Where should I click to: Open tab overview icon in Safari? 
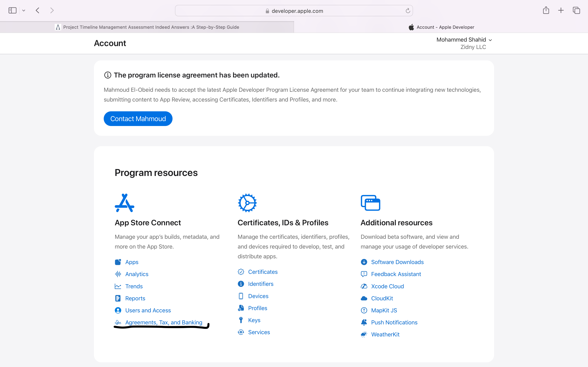(x=576, y=10)
